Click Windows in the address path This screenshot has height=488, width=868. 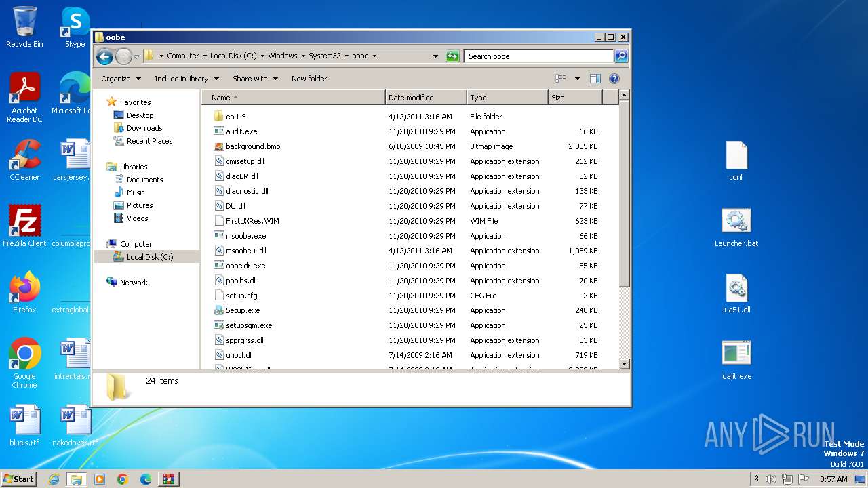tap(283, 56)
